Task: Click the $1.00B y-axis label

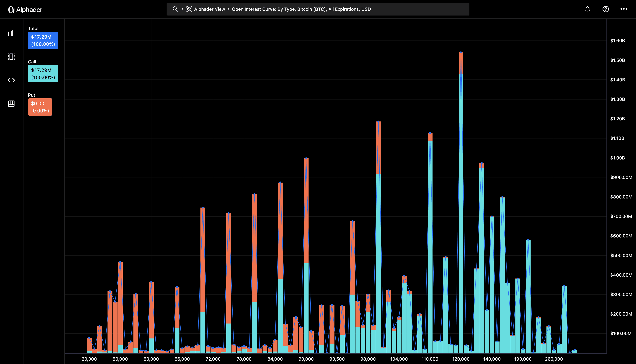Action: tap(617, 158)
